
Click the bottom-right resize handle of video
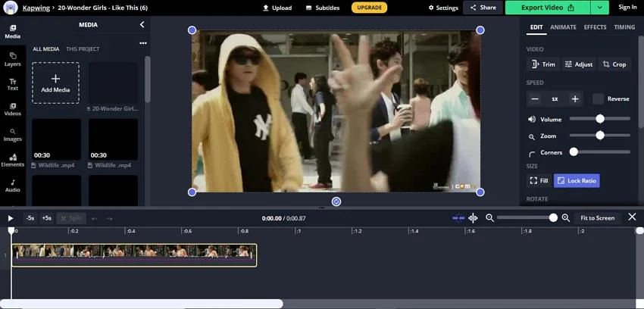coord(480,192)
